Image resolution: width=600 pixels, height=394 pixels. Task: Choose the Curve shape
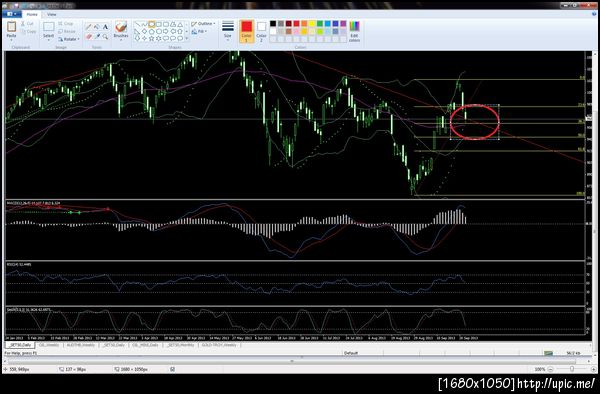[x=145, y=24]
